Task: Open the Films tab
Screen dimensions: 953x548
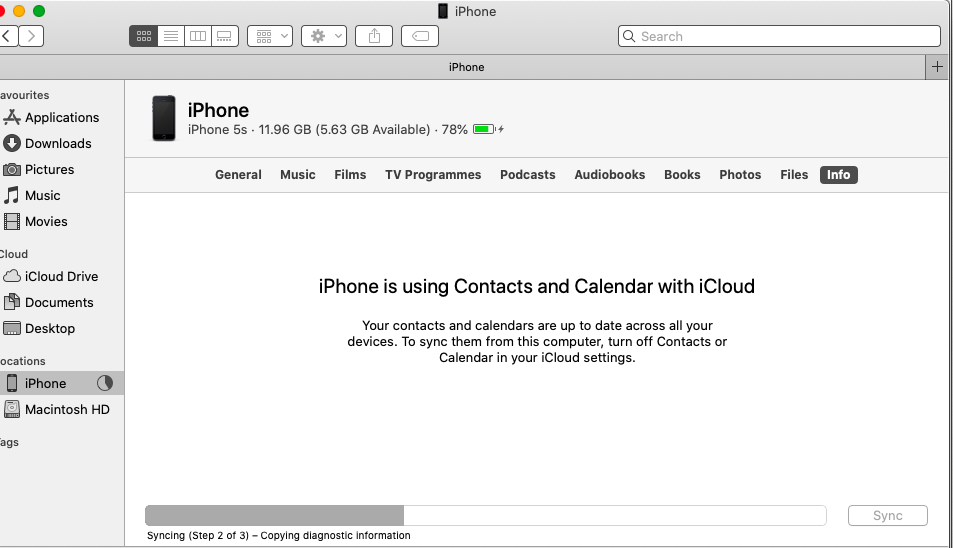Action: coord(350,175)
